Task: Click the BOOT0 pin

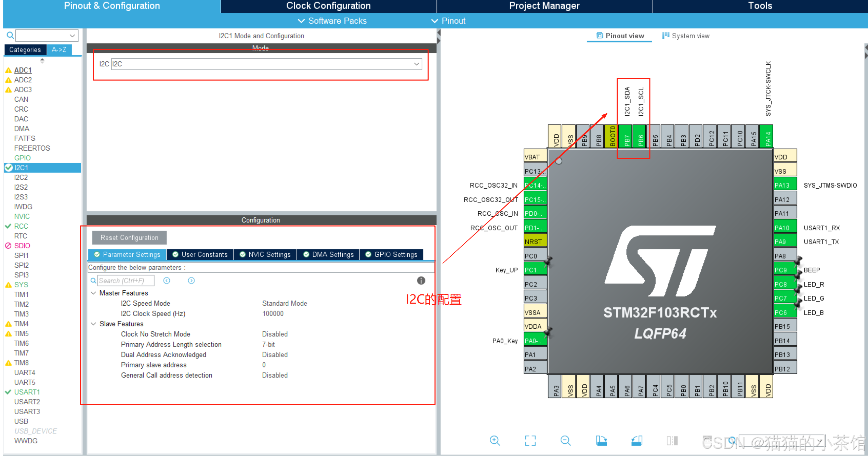Action: pos(611,136)
